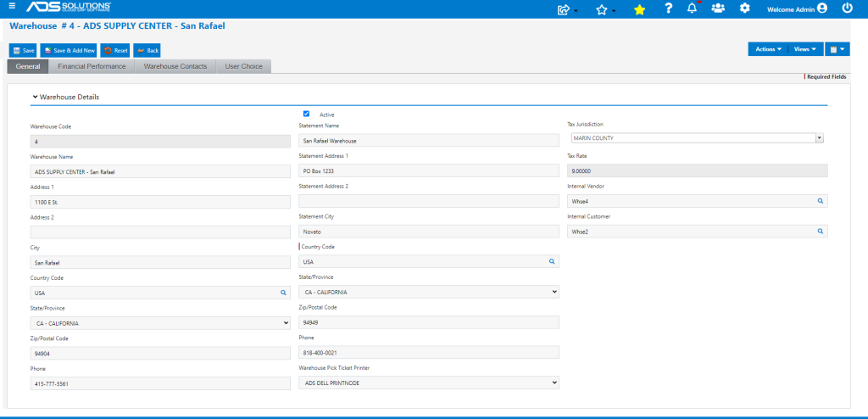Click the ADS Solutions logo
This screenshot has width=868, height=419.
pyautogui.click(x=69, y=7)
